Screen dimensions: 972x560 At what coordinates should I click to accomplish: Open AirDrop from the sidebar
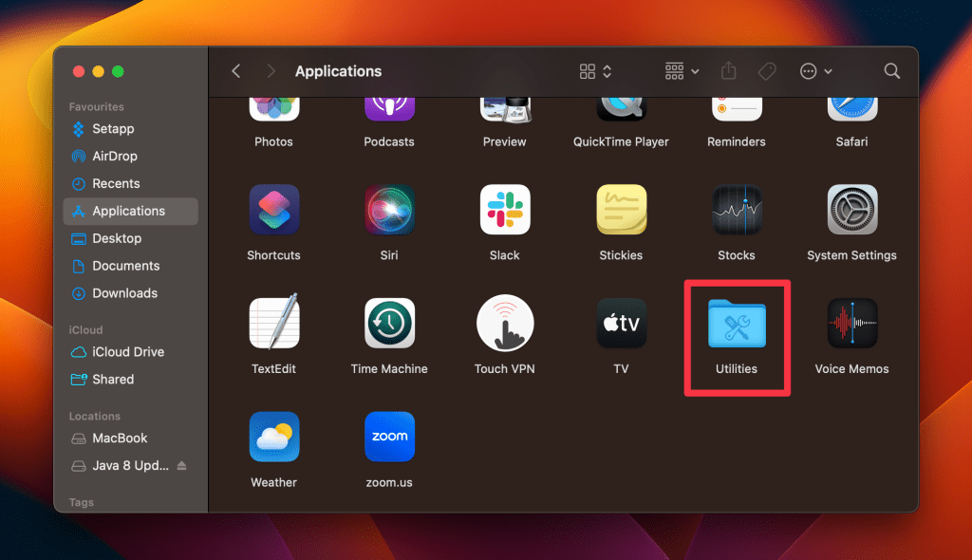click(x=131, y=157)
